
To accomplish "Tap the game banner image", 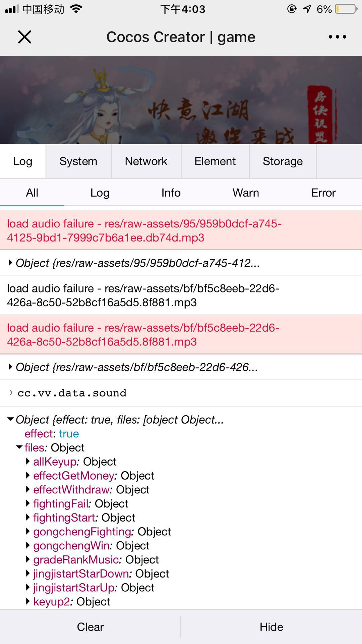I will [x=181, y=100].
